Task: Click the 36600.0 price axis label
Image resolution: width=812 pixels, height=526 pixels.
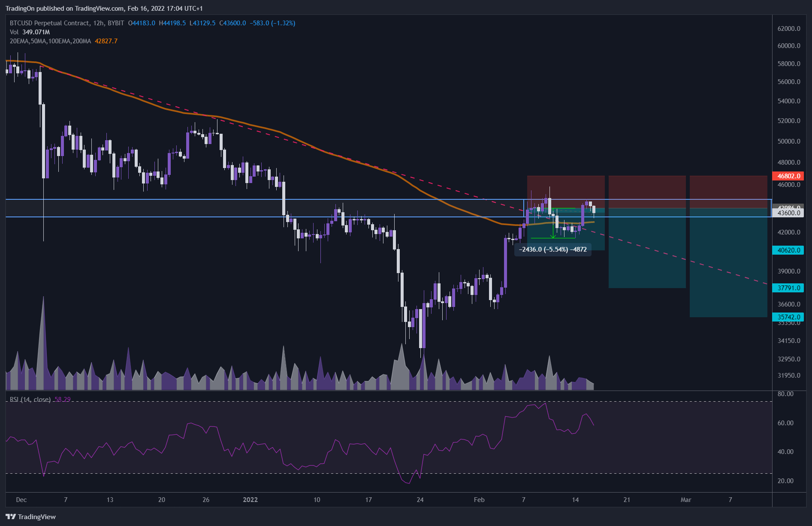Action: point(789,304)
